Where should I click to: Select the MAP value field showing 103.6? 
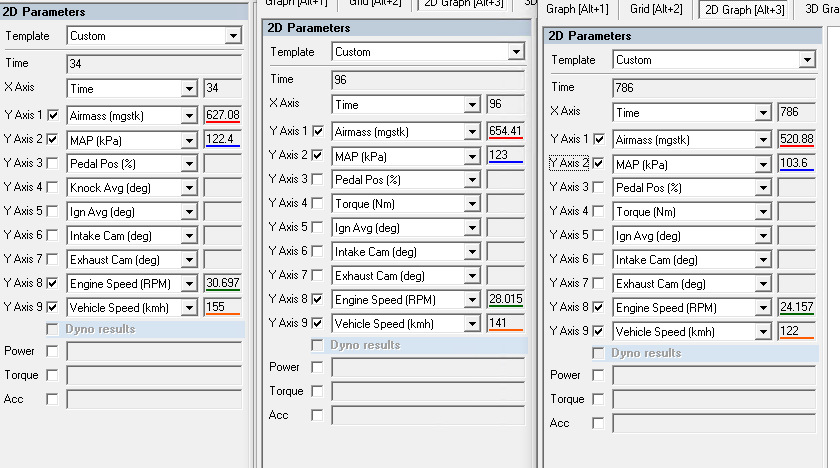[x=797, y=163]
